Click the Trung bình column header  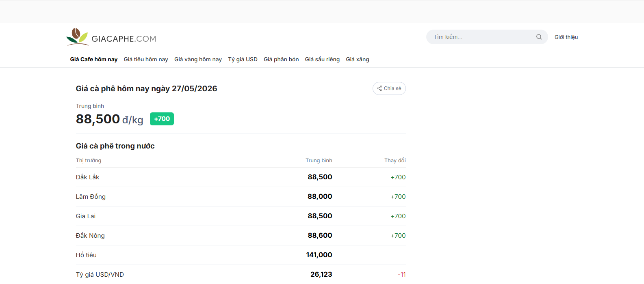(319, 161)
